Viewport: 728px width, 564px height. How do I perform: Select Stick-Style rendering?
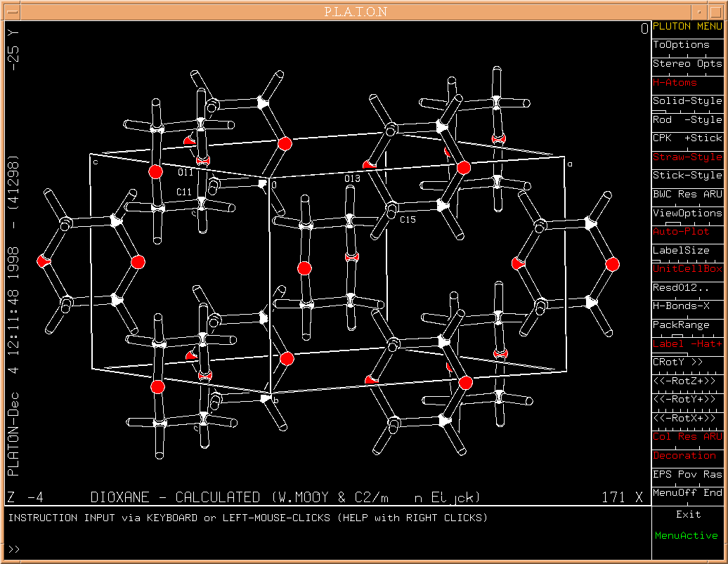click(687, 176)
